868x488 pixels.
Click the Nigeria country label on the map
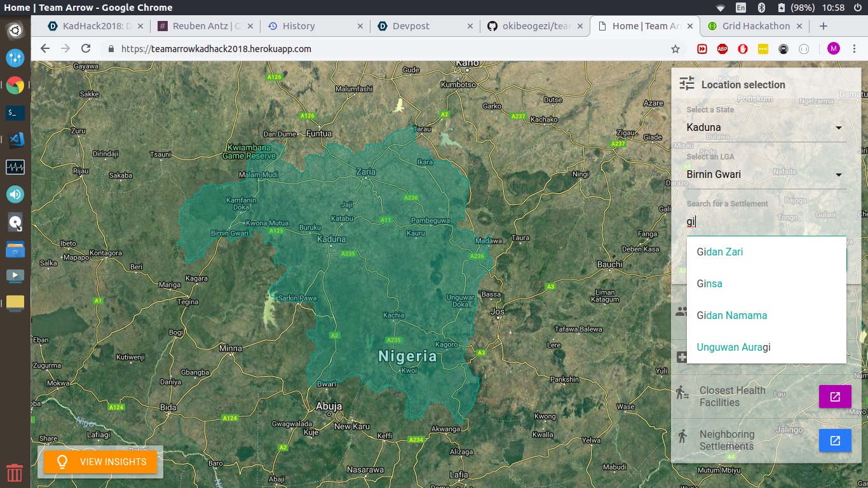pos(407,356)
